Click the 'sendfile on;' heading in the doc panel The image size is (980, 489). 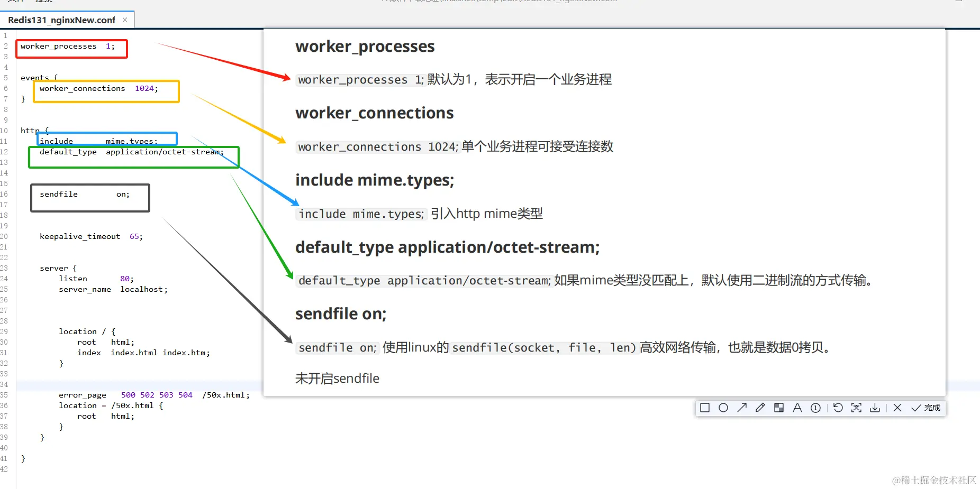[x=341, y=314]
